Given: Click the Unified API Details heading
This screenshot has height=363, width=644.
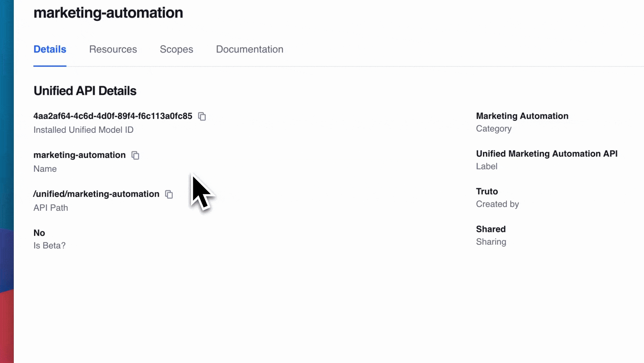Looking at the screenshot, I should click(85, 91).
